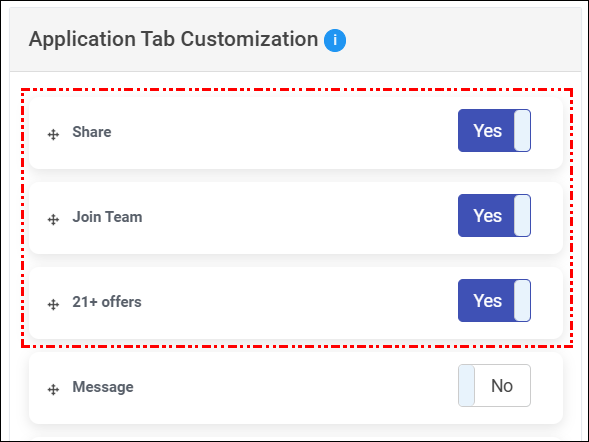Click the blue info icon beside the title
This screenshot has width=589, height=442.
(335, 40)
